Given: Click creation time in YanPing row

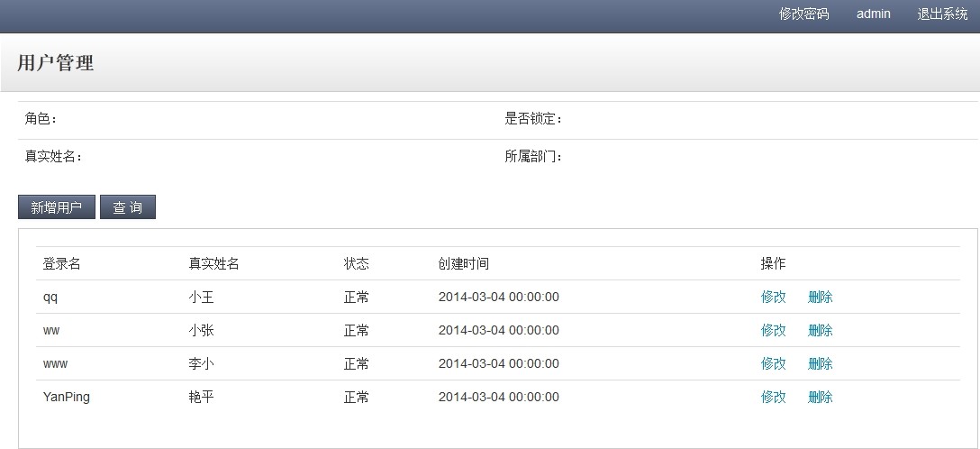Looking at the screenshot, I should (x=499, y=397).
